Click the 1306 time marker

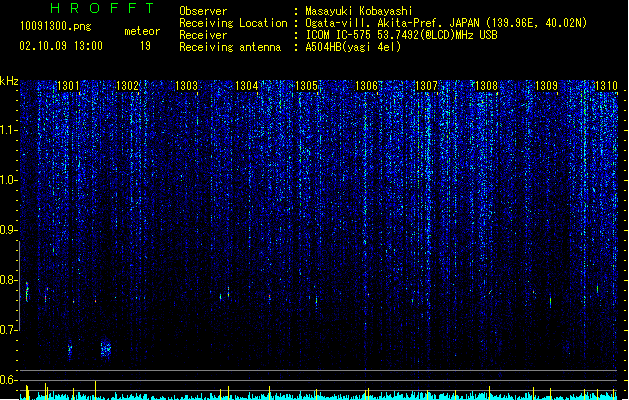(x=367, y=86)
